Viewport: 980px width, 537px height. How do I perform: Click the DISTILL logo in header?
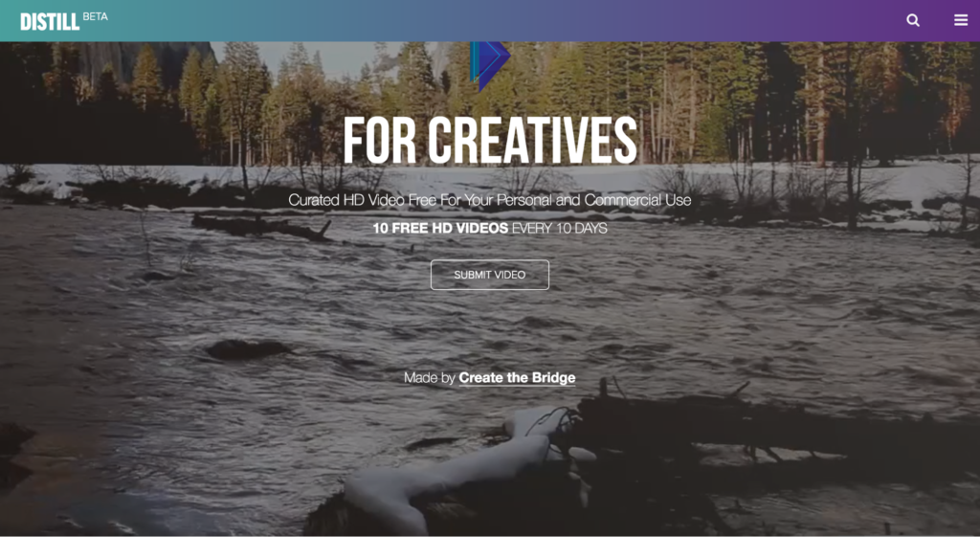coord(50,22)
